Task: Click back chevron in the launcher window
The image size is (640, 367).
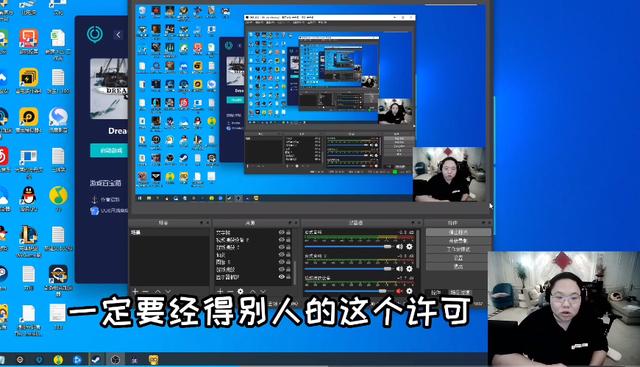Action: [118, 35]
